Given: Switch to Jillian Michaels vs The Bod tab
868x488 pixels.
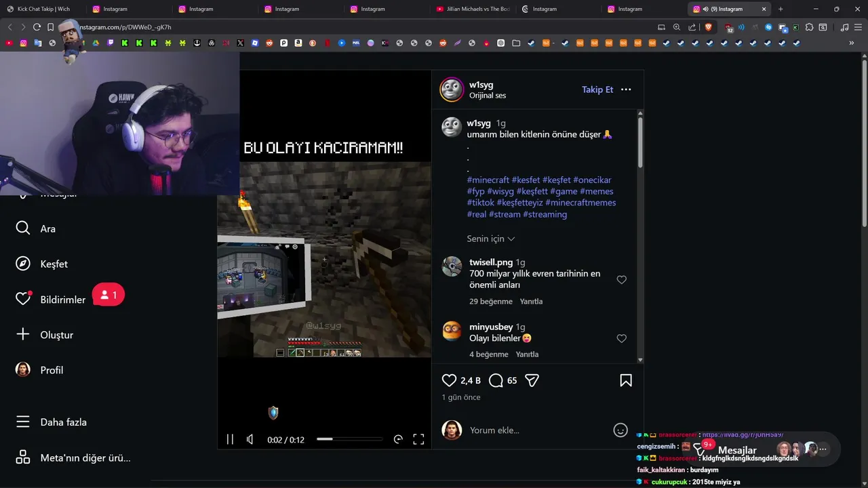Looking at the screenshot, I should (x=473, y=9).
